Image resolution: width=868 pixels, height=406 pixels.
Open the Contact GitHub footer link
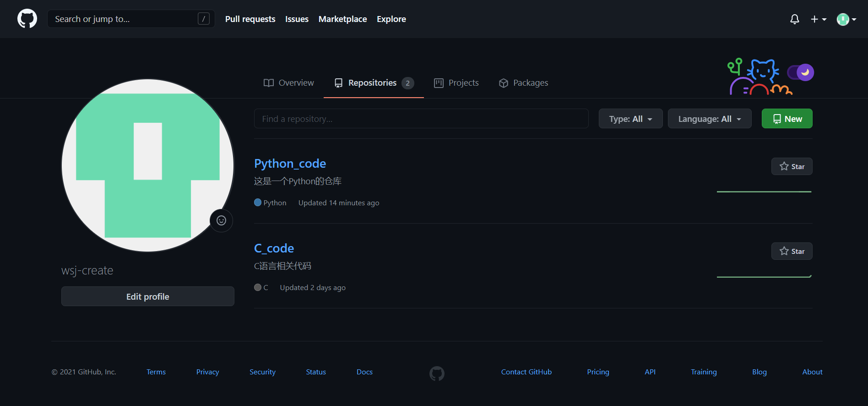pyautogui.click(x=526, y=372)
